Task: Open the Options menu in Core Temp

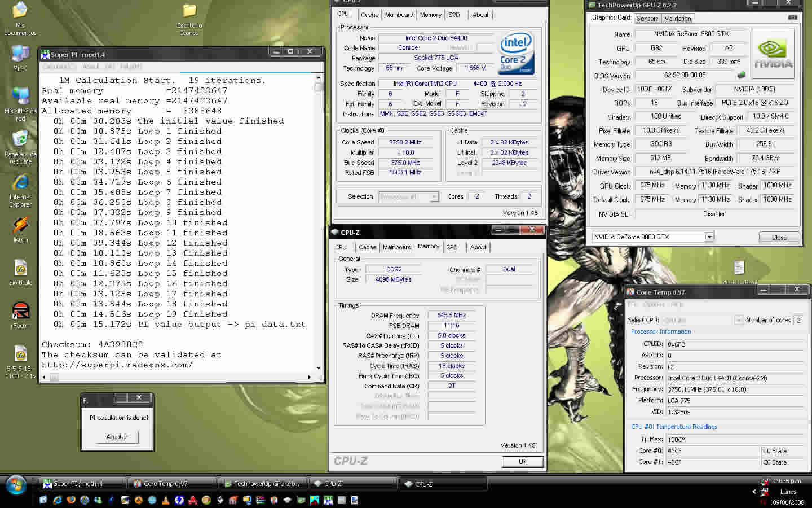Action: coord(654,304)
